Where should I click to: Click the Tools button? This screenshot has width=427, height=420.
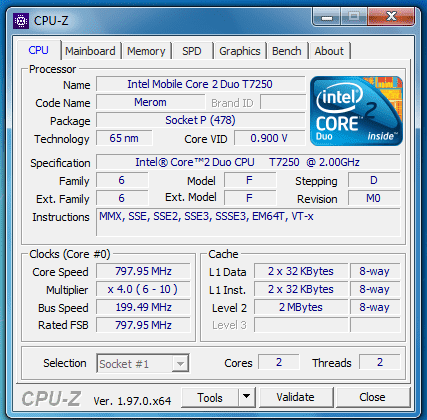click(210, 397)
